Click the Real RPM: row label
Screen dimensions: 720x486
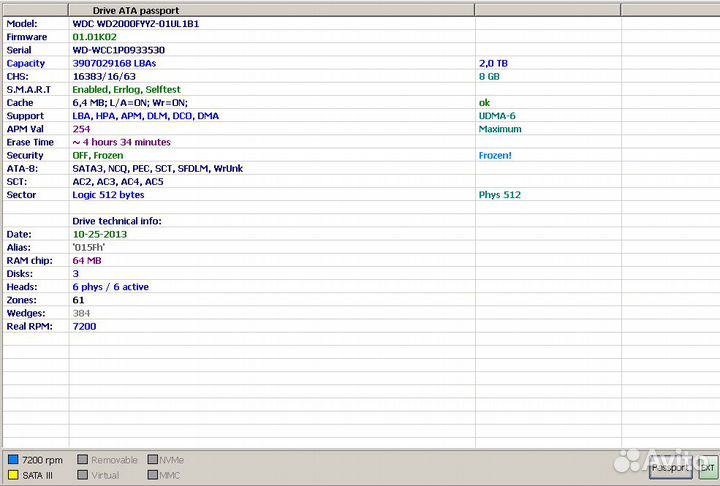(29, 327)
